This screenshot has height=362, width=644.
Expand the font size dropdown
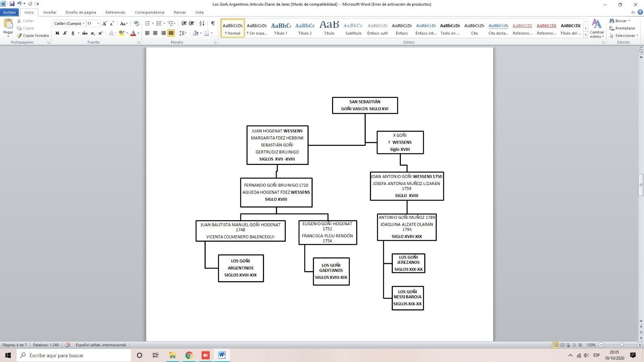98,23
